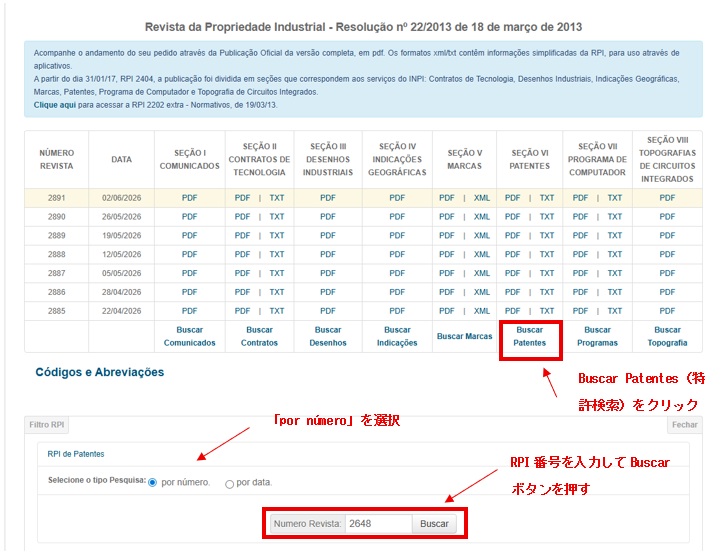Open Marcas XML for revista 2885

pyautogui.click(x=482, y=311)
